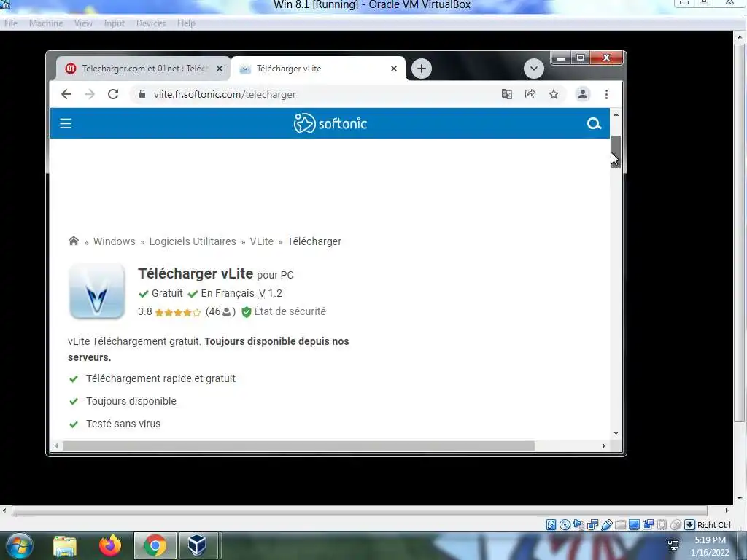Click the taskbar clock 5:19 PM

click(x=710, y=540)
